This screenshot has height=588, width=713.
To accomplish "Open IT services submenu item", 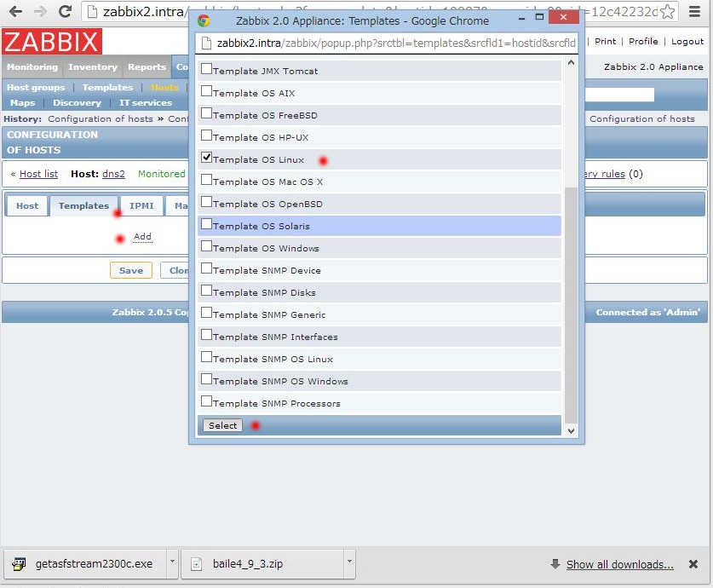I will click(x=146, y=103).
